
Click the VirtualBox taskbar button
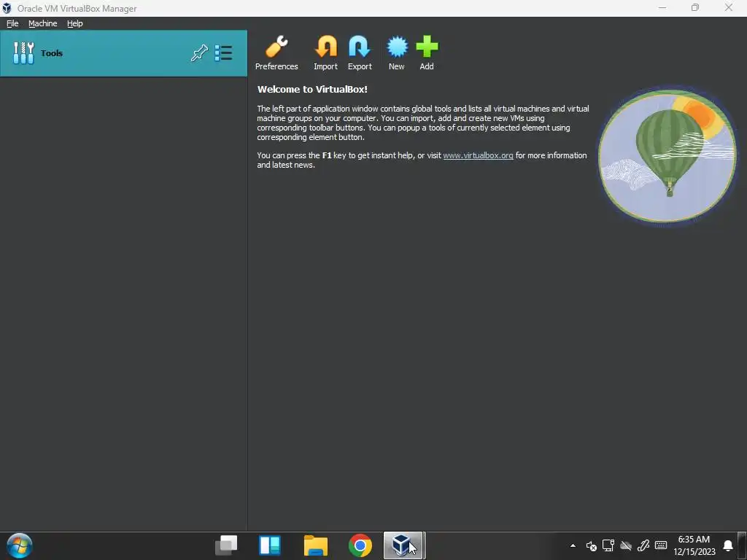coord(403,545)
